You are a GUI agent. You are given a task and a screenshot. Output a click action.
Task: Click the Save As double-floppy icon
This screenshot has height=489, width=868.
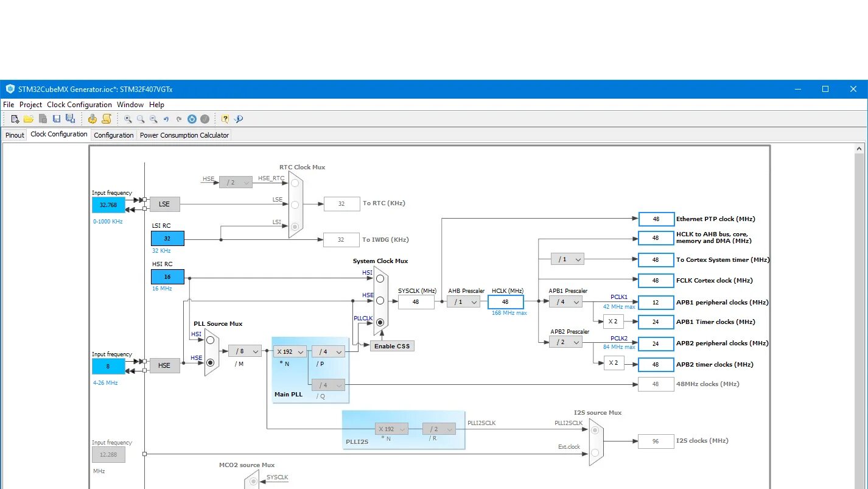pyautogui.click(x=70, y=119)
